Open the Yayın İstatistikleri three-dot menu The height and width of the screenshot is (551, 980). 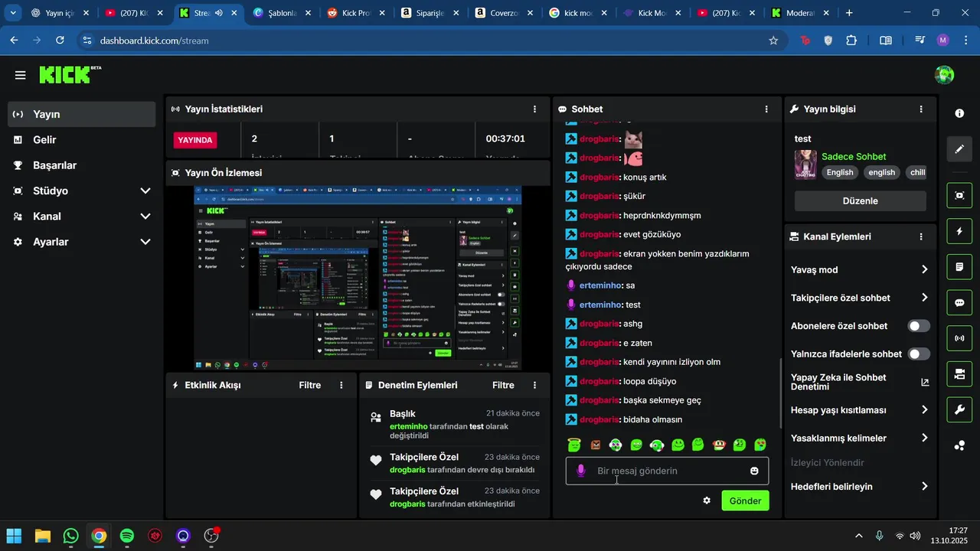coord(534,109)
